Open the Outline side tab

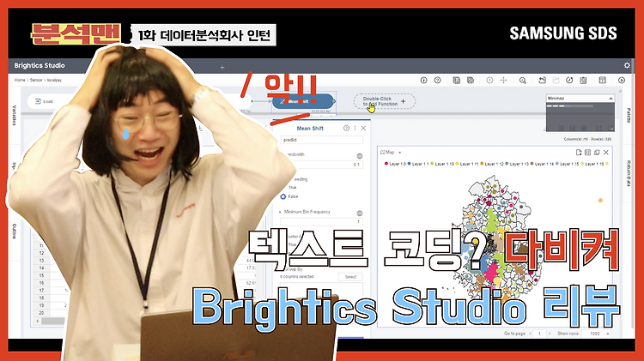15,232
